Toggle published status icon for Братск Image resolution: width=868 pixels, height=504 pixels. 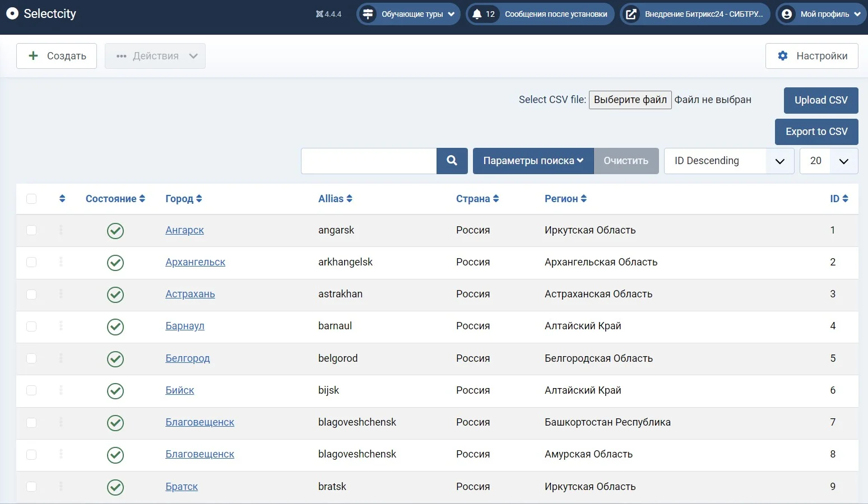pyautogui.click(x=115, y=487)
